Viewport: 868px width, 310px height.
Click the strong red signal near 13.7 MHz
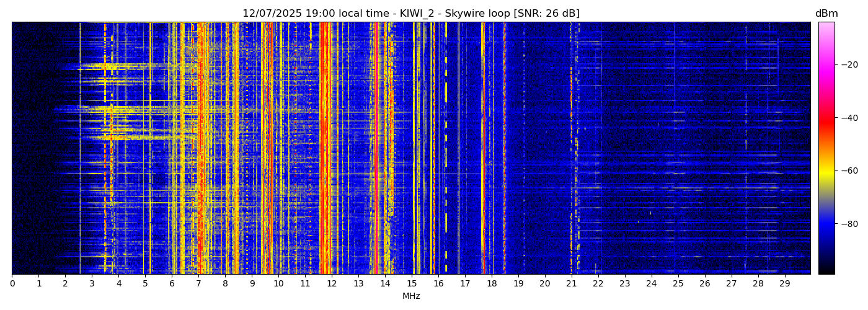pos(377,149)
